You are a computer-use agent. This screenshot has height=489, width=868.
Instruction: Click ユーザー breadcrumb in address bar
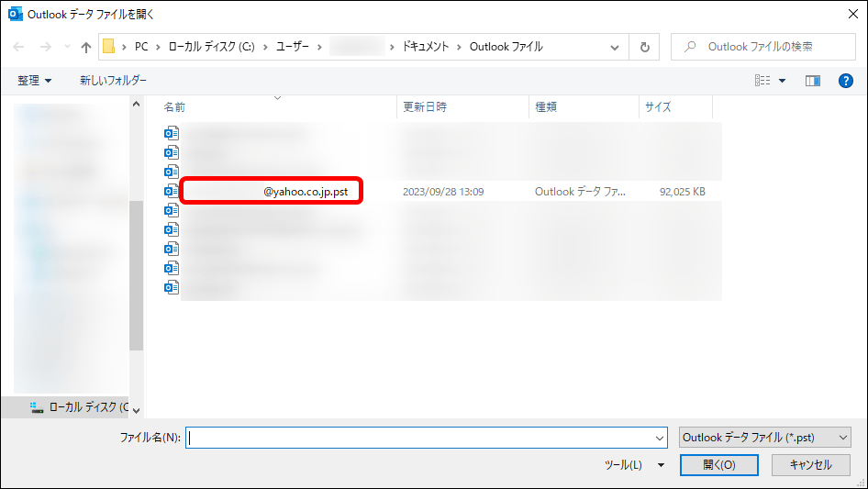point(293,47)
